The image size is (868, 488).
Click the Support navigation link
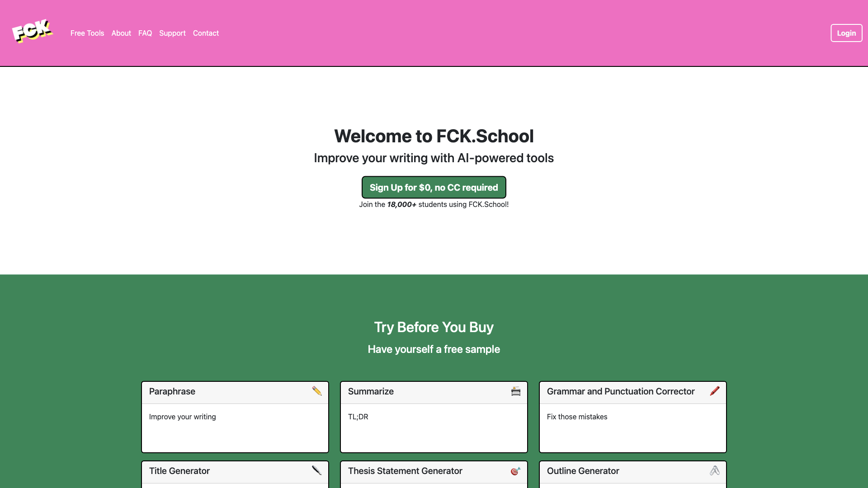pos(172,33)
